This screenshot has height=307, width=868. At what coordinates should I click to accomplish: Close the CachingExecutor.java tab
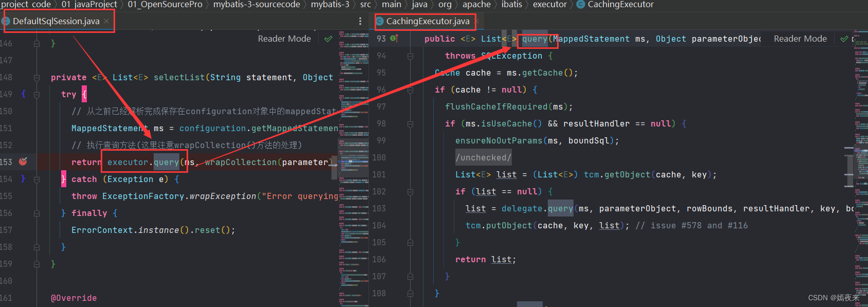(477, 21)
